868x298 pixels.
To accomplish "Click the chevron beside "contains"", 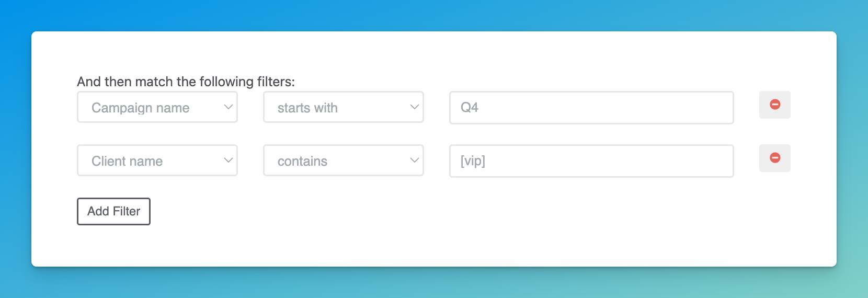I will (x=414, y=161).
